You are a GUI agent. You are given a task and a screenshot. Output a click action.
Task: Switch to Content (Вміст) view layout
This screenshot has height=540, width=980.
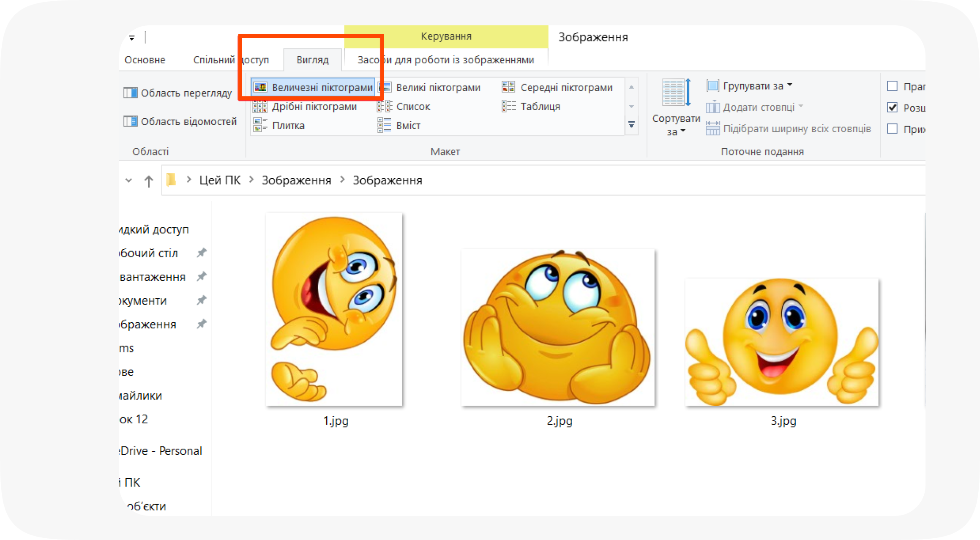(x=399, y=125)
